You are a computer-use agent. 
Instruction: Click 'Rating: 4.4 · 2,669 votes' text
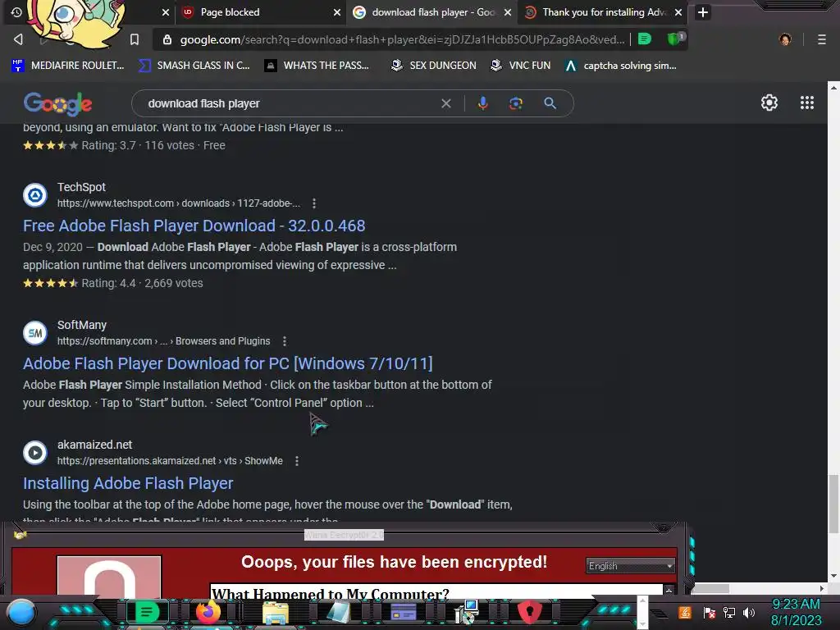[x=142, y=283]
